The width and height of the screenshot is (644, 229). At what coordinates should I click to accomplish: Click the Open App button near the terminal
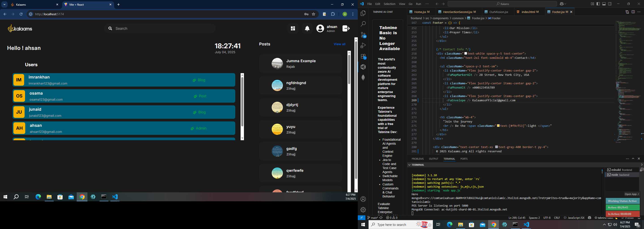(x=631, y=194)
